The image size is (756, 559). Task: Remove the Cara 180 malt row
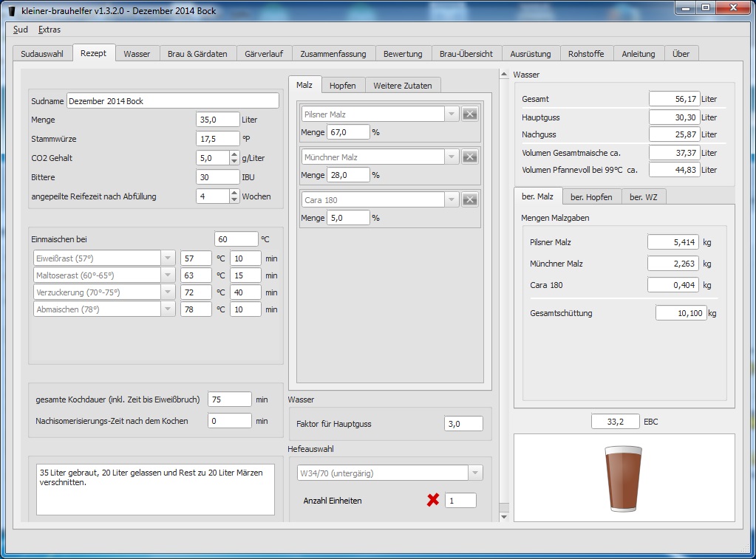pos(469,200)
